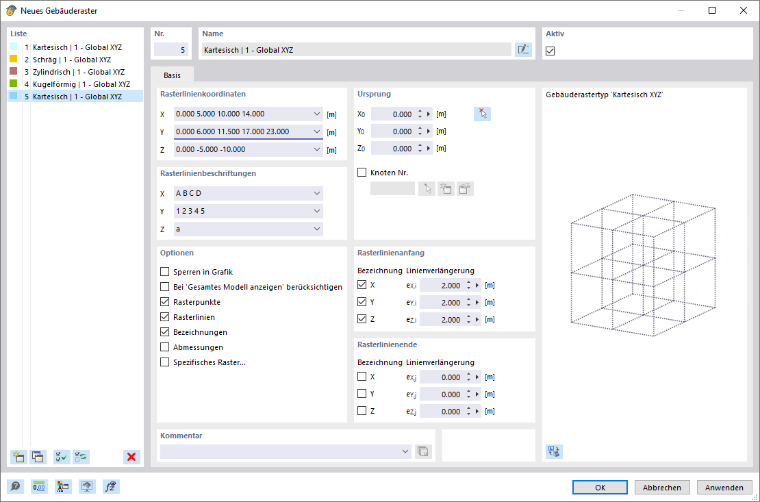Click the Nr. field showing 5
This screenshot has height=502, width=760.
[x=171, y=50]
